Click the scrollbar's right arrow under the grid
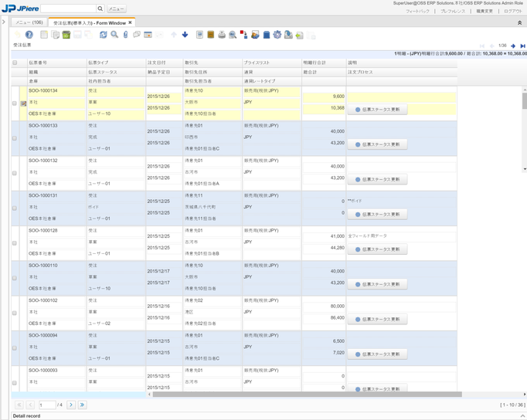This screenshot has height=420, width=527. coord(525,395)
